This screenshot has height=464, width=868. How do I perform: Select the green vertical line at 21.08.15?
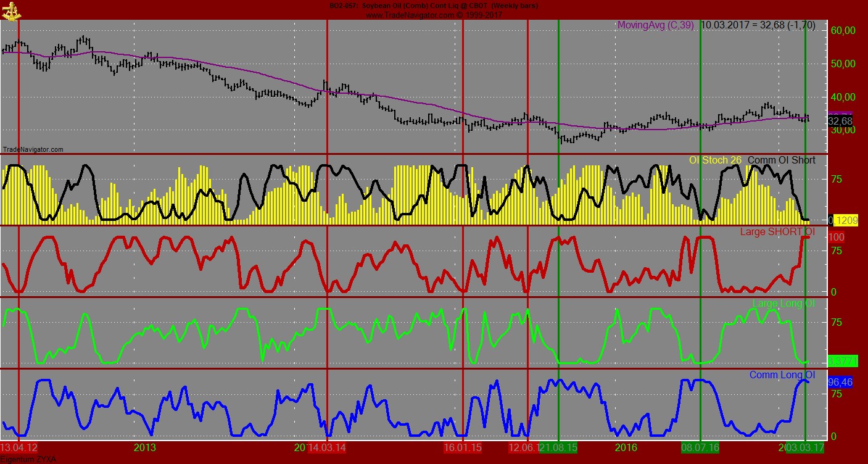(558, 247)
